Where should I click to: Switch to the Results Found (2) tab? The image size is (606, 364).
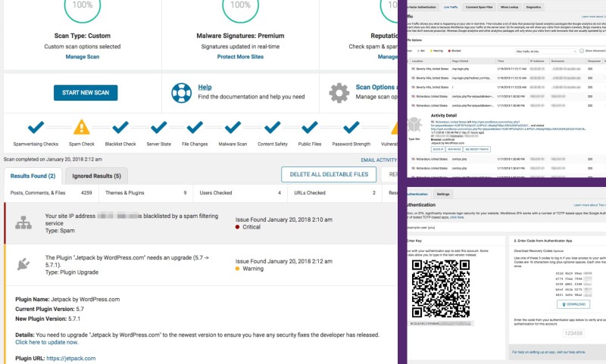pos(33,176)
